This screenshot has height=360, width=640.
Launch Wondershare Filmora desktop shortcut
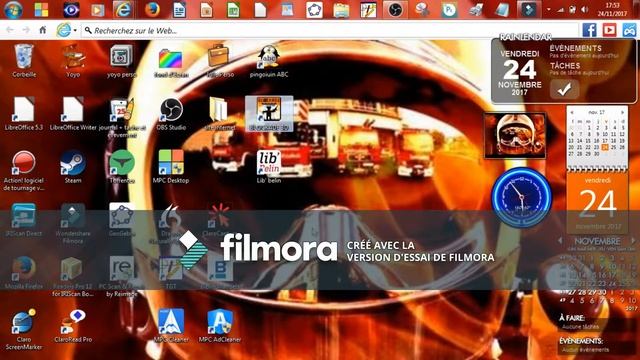click(73, 223)
